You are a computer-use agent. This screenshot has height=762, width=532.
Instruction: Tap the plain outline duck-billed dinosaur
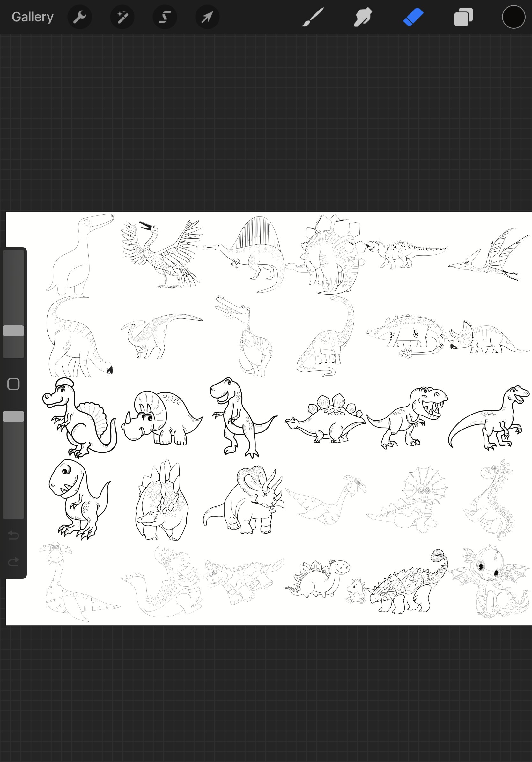[80, 255]
